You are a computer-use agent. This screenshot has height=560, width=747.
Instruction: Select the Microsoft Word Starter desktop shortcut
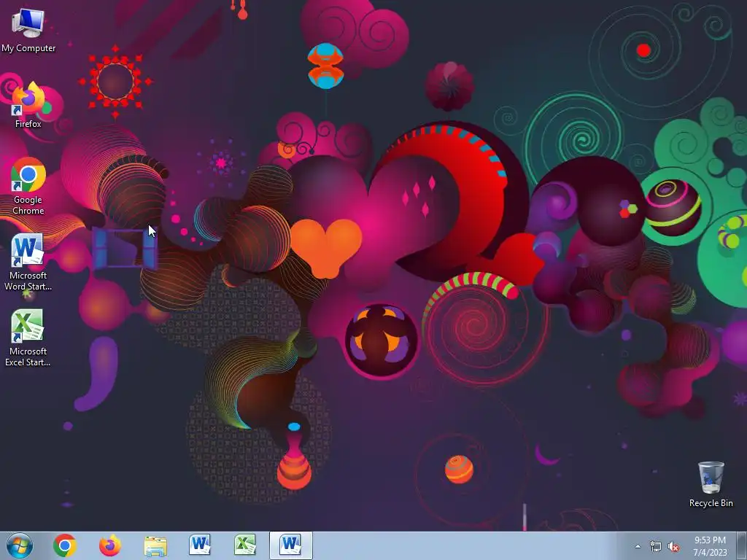pyautogui.click(x=28, y=262)
